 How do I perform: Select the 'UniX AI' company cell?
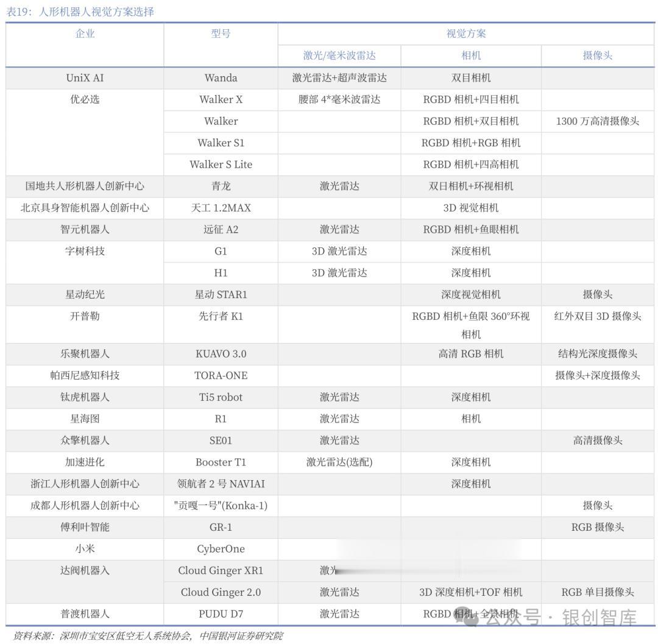pos(85,77)
